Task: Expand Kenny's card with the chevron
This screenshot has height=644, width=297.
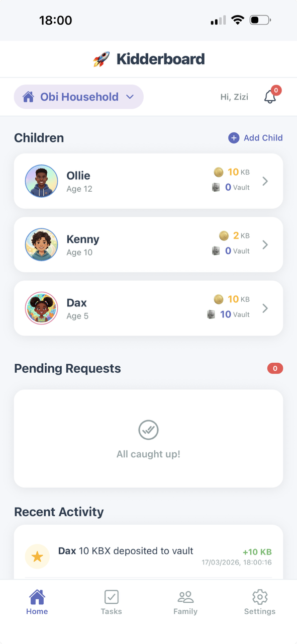Action: (x=265, y=245)
